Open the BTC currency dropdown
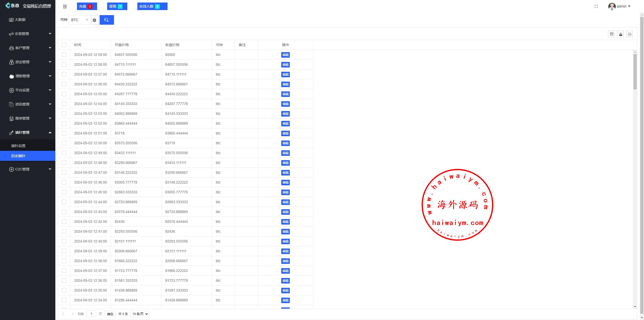The image size is (644, 320). click(x=79, y=20)
